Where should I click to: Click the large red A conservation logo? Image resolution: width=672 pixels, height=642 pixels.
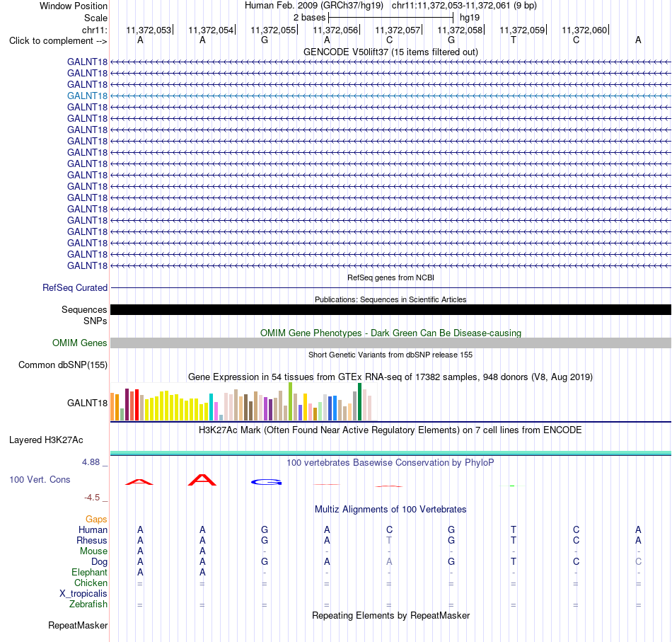pos(202,480)
